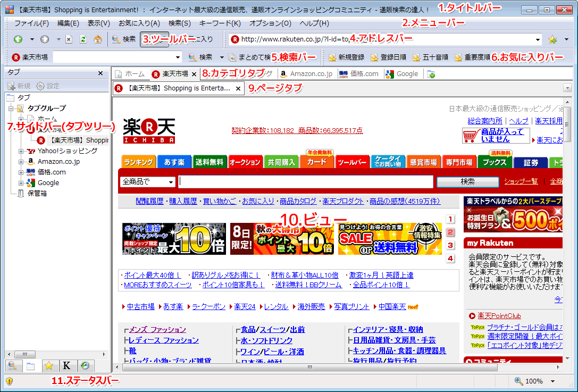Switch sidebar to the favorites star icon
Image resolution: width=578 pixels, height=392 pixels.
[x=49, y=365]
